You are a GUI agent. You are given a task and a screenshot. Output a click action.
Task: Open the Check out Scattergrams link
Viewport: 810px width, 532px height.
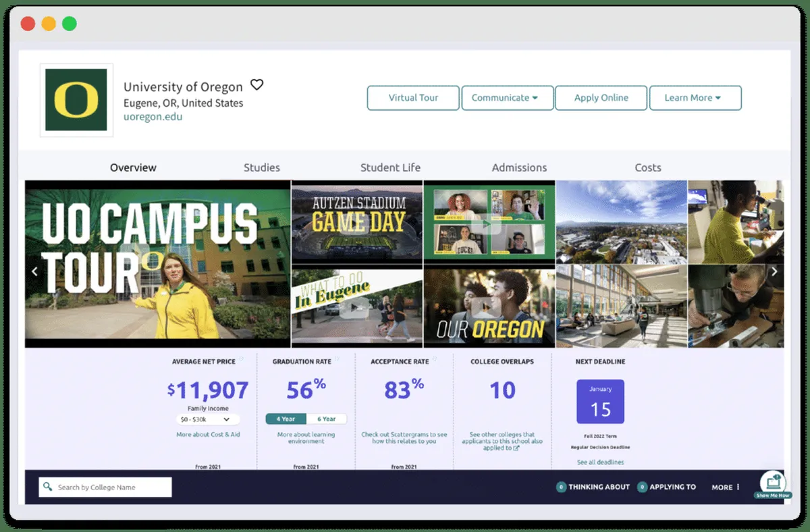404,437
